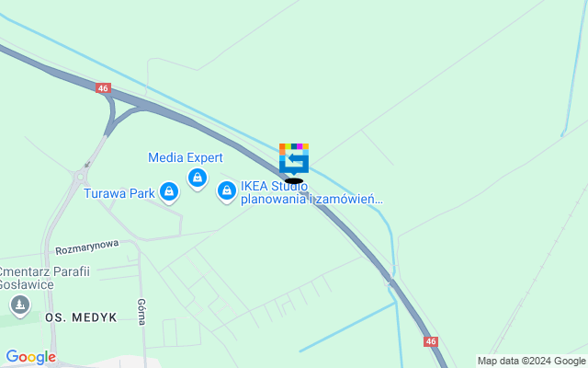The height and width of the screenshot is (368, 588).
Task: Click the black shadow under location marker
Action: click(294, 181)
